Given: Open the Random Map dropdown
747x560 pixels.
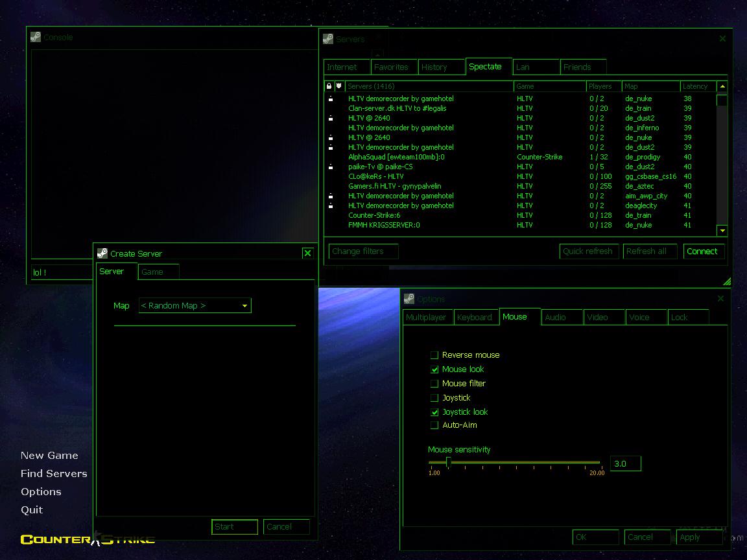Looking at the screenshot, I should [195, 306].
